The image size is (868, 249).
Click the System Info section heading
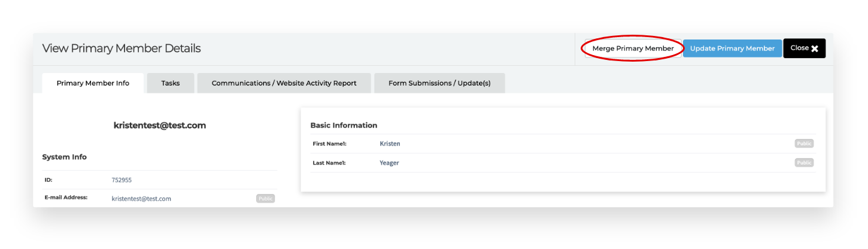click(x=64, y=157)
